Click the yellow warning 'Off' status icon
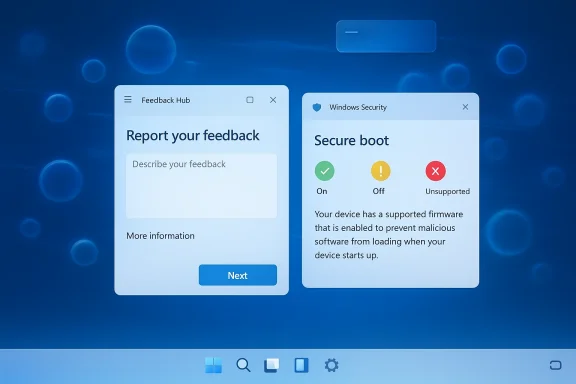The image size is (576, 384). (x=381, y=171)
